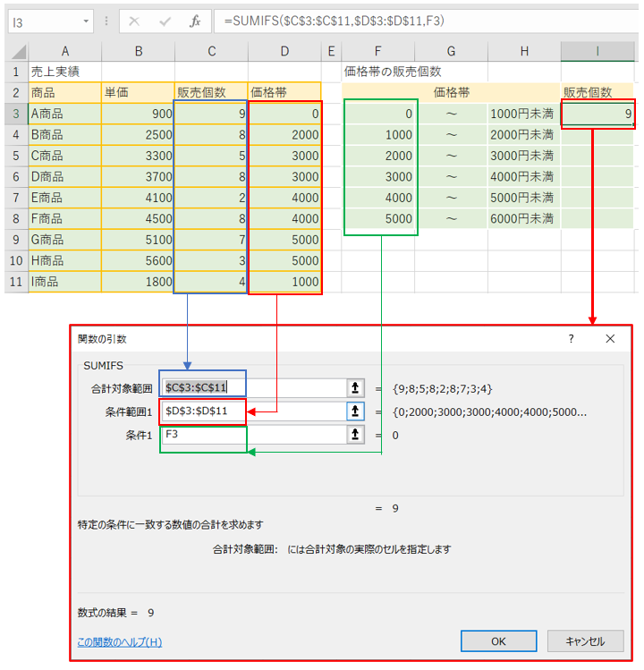Click the Insert Function fx icon

click(x=195, y=21)
